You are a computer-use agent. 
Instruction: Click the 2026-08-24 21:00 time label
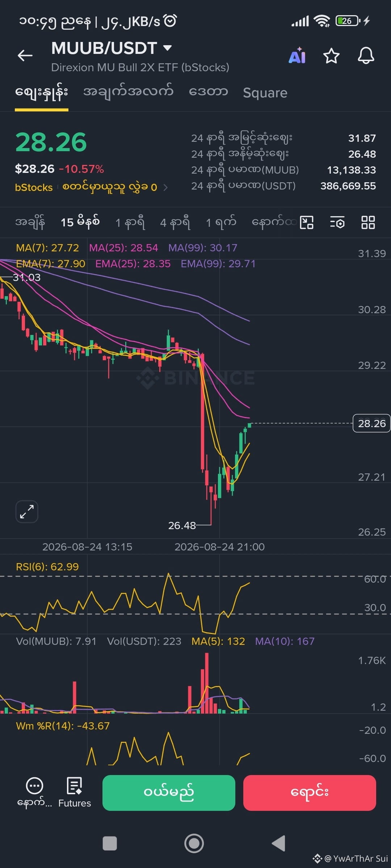pos(220,547)
